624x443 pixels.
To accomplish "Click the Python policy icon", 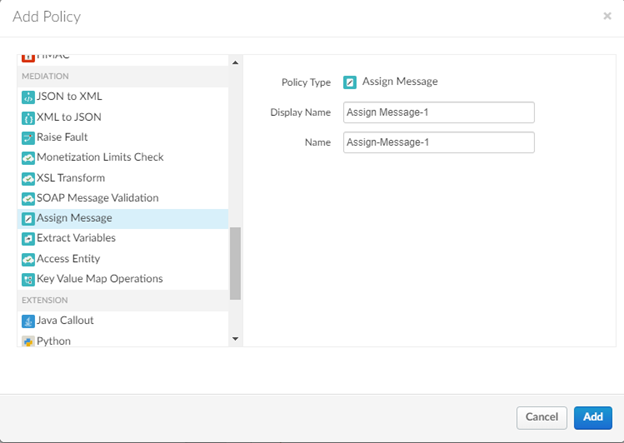I will pos(28,341).
